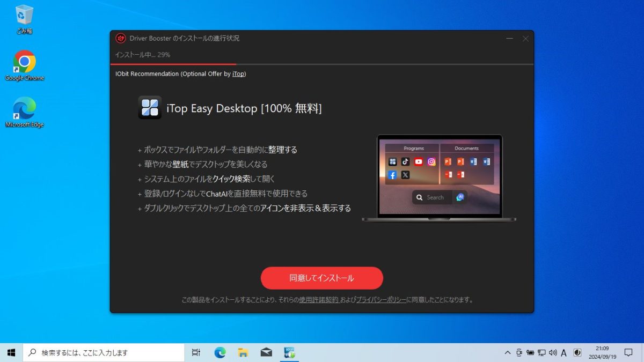Click the volume speaker tray icon
This screenshot has height=362, width=644.
tap(553, 353)
